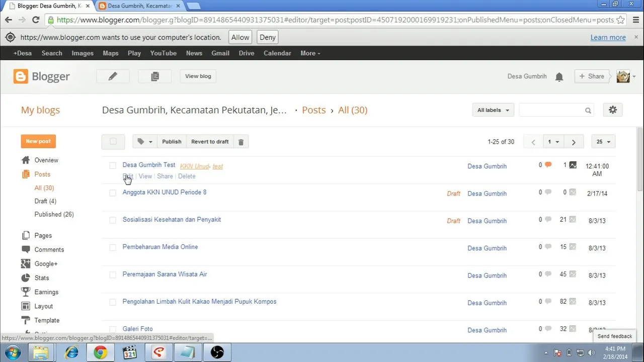Select the Sosialisasi Kesehatan dan Penyakit checkbox
644x362 pixels.
point(113,220)
